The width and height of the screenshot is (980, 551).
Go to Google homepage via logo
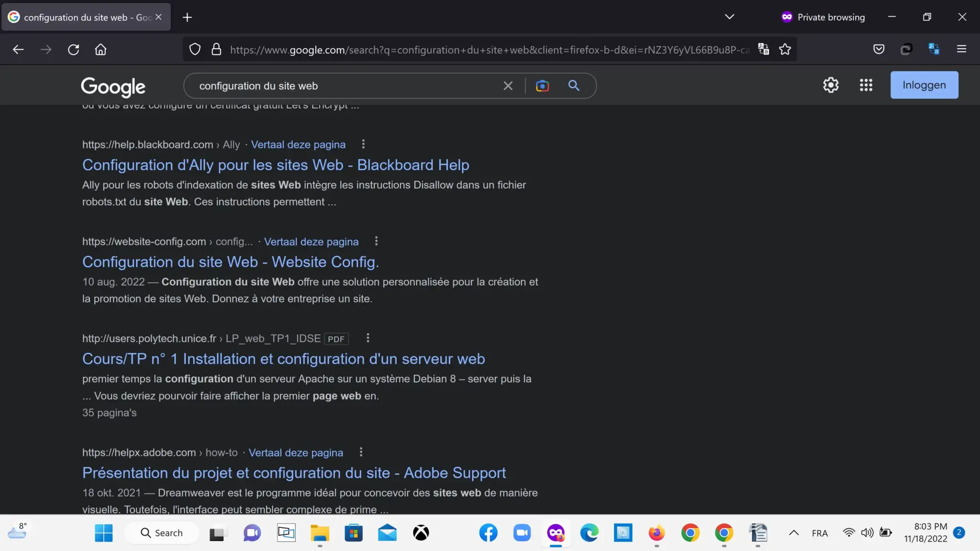coord(113,87)
